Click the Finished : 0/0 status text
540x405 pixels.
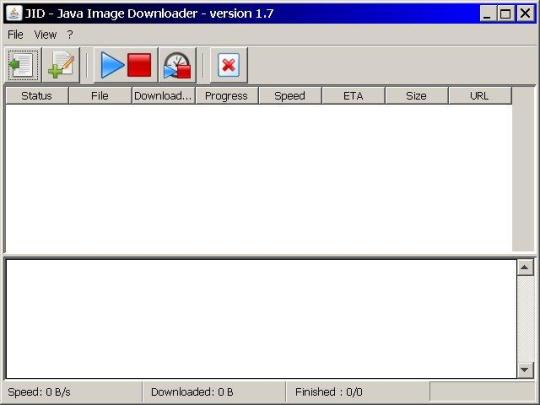(329, 392)
